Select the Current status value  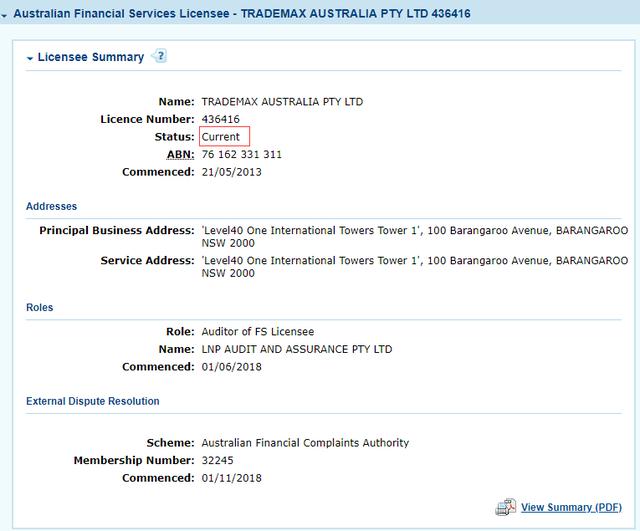221,137
